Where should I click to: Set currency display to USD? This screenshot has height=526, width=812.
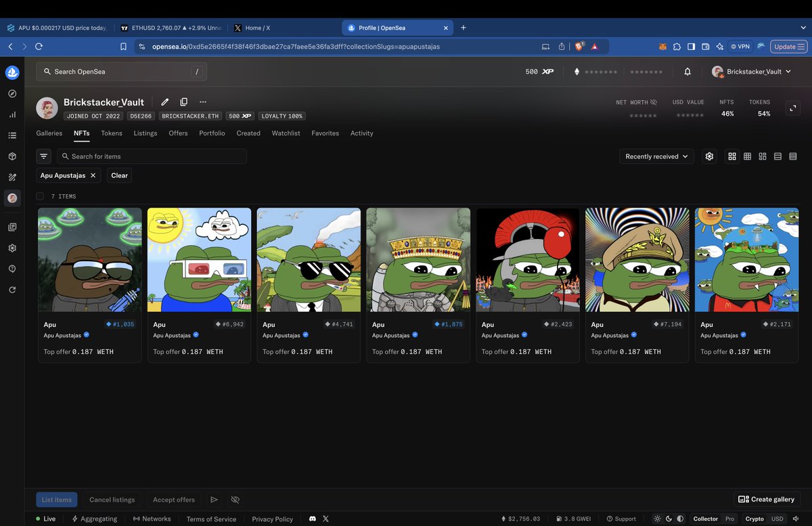(x=777, y=519)
